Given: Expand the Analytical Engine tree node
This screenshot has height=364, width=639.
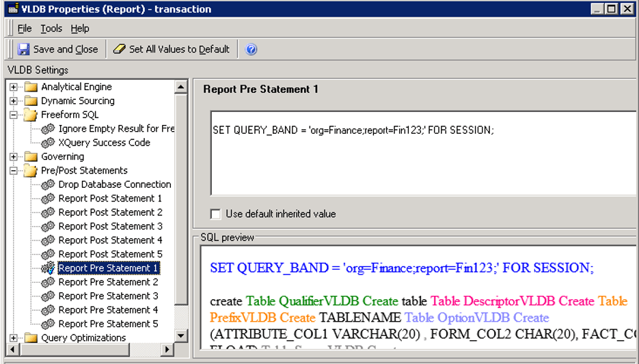Looking at the screenshot, I should coord(14,87).
